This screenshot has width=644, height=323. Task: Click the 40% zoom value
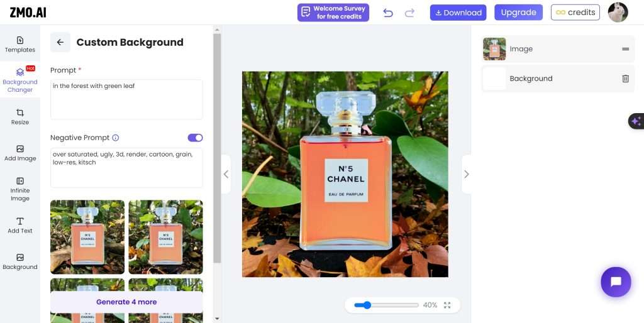tap(430, 305)
